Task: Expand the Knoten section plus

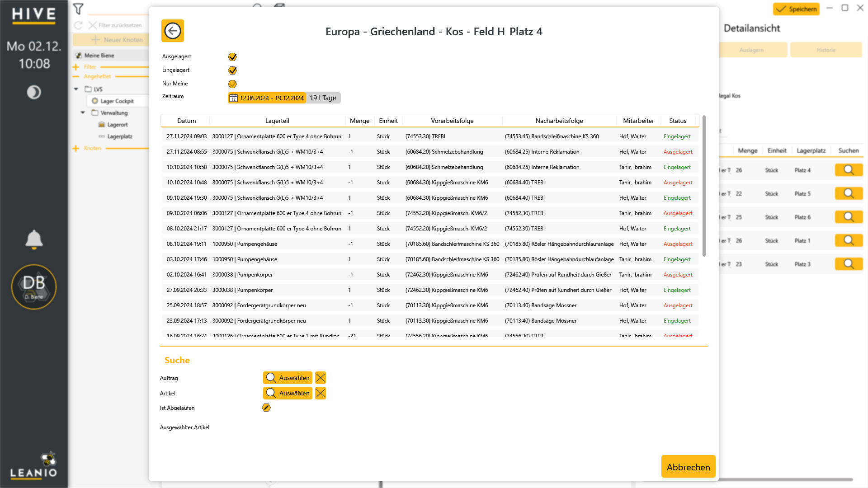Action: (x=75, y=148)
